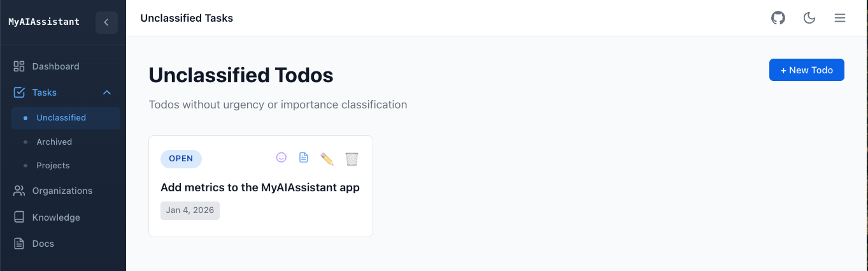This screenshot has height=271, width=868.
Task: Open Docs from the sidebar
Action: (43, 244)
